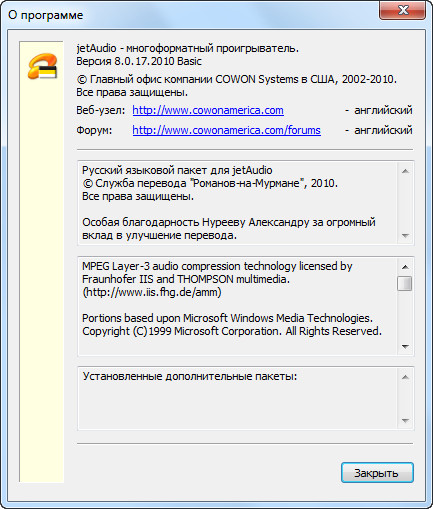Image resolution: width=433 pixels, height=509 pixels.
Task: Click the Закрыть button
Action: point(377,473)
